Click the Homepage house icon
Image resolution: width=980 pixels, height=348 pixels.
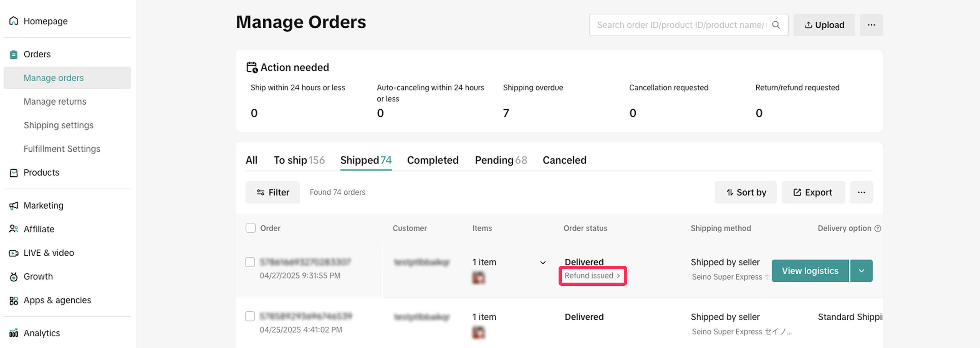(14, 21)
